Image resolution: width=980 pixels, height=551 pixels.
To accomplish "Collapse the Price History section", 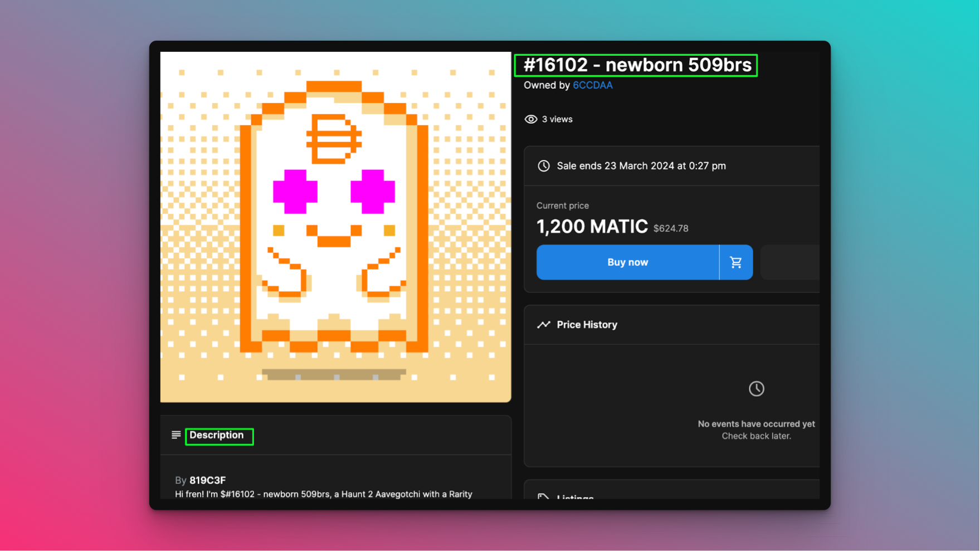I will click(x=672, y=325).
